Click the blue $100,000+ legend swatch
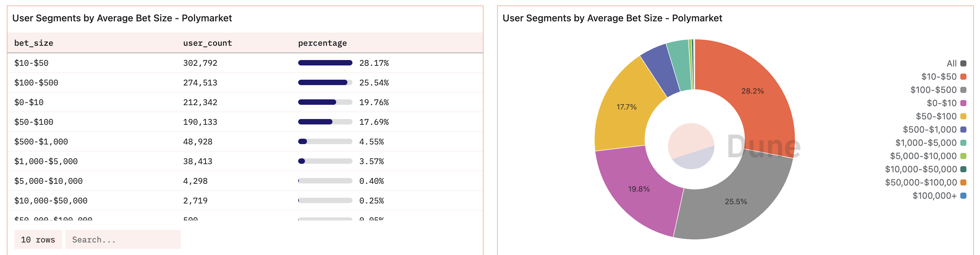This screenshot has height=255, width=980. click(963, 196)
